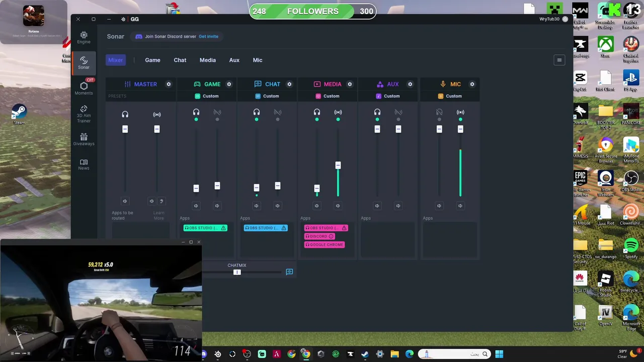The width and height of the screenshot is (644, 362).
Task: Open 3D Aim Trainer from sidebar
Action: 84,114
